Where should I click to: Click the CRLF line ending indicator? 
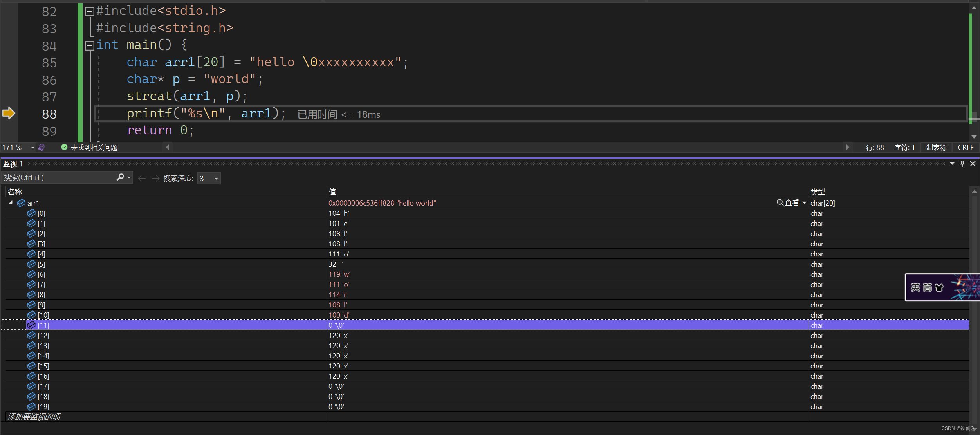click(x=966, y=148)
